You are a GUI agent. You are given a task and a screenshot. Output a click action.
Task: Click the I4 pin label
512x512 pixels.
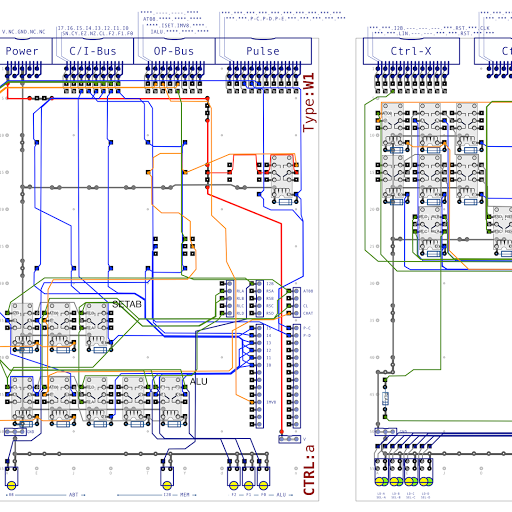269,336
